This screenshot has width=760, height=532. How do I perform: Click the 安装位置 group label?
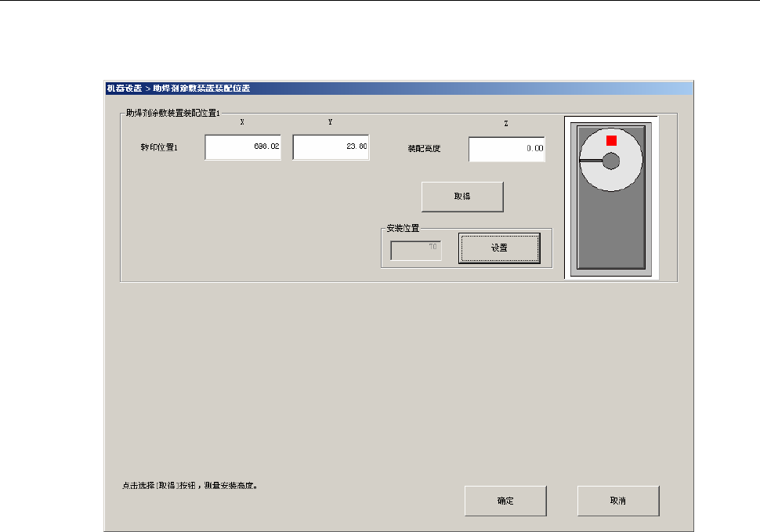pyautogui.click(x=403, y=228)
